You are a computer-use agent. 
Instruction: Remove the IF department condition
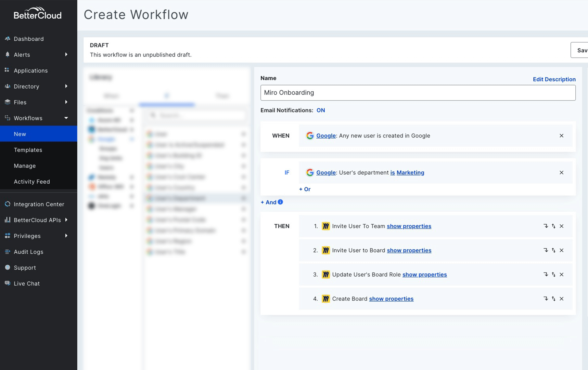click(561, 172)
